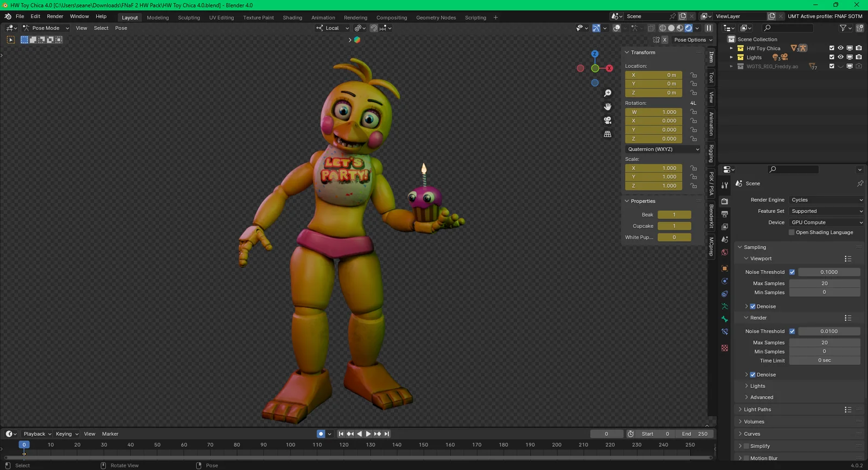
Task: Toggle Viewport Noise Threshold checkbox
Action: tap(792, 272)
